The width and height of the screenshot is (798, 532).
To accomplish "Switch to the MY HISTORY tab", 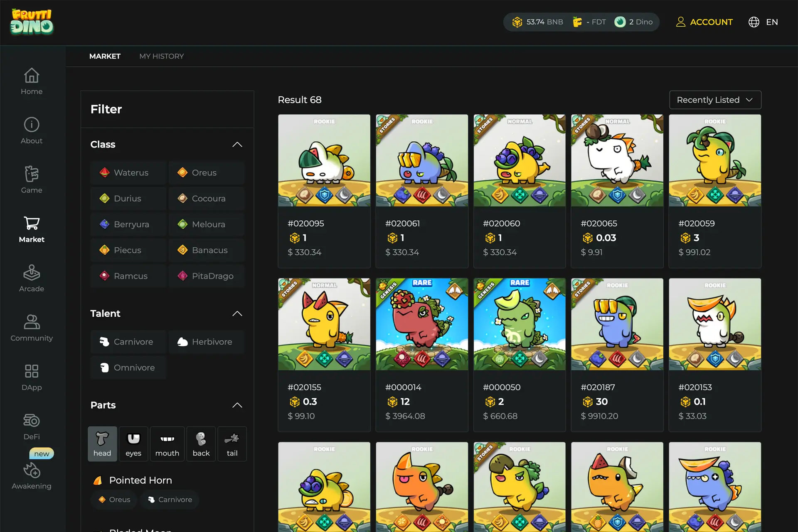I will 161,56.
